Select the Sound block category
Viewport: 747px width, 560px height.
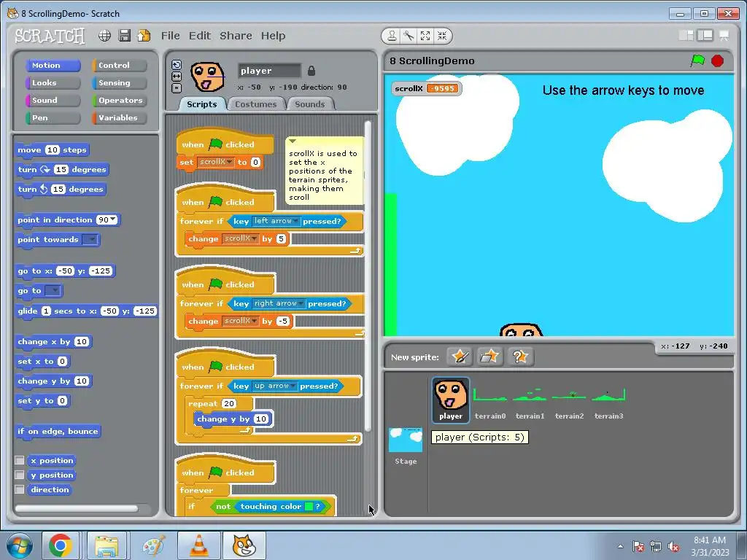[x=53, y=101]
